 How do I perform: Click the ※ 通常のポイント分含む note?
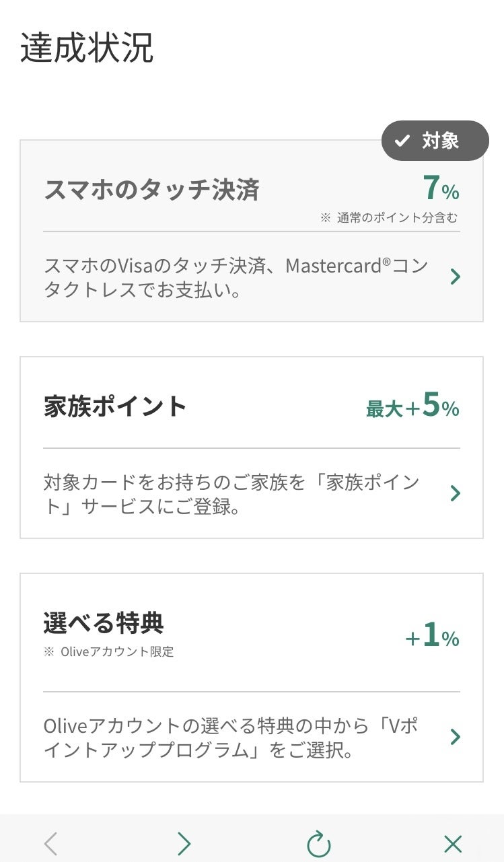click(x=389, y=218)
